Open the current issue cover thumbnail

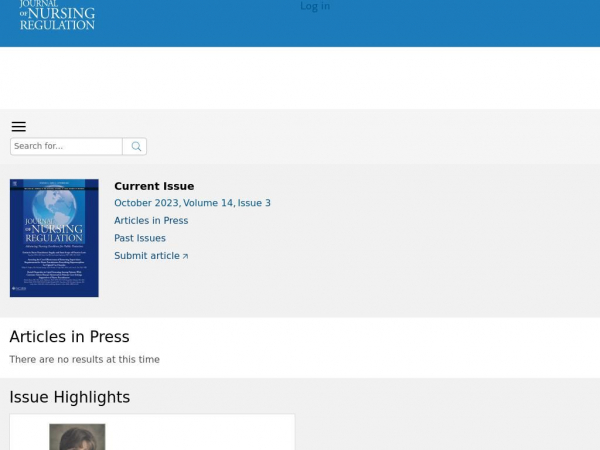54,238
